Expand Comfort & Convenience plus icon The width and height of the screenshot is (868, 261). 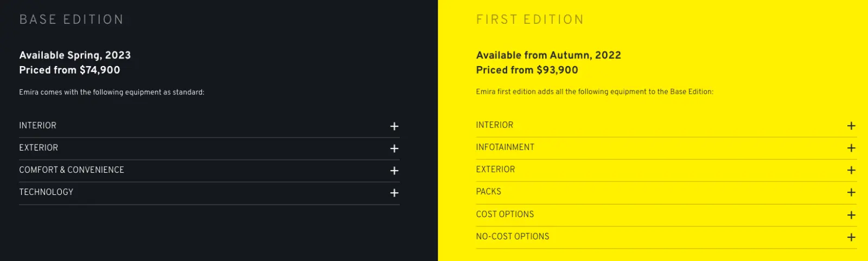tap(394, 171)
